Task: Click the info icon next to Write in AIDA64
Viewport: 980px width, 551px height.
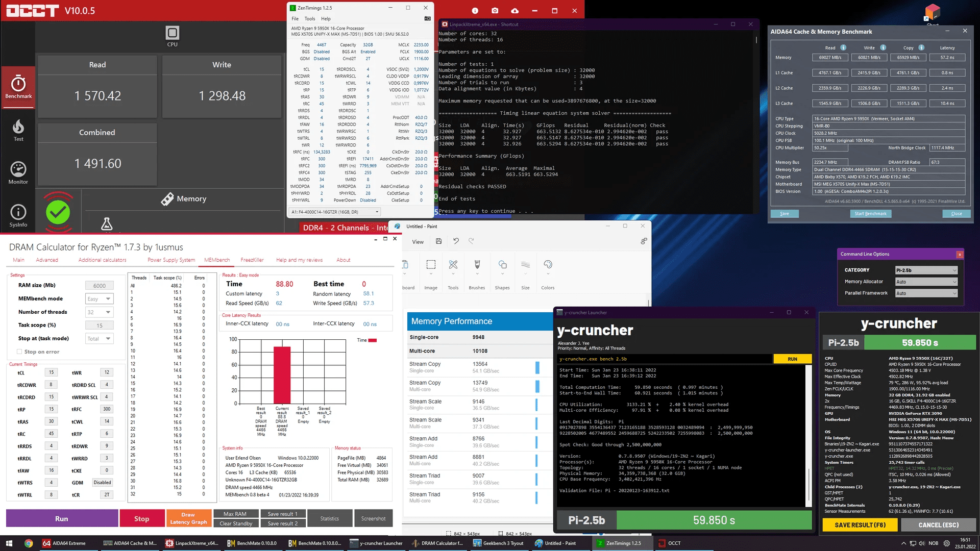Action: point(883,47)
